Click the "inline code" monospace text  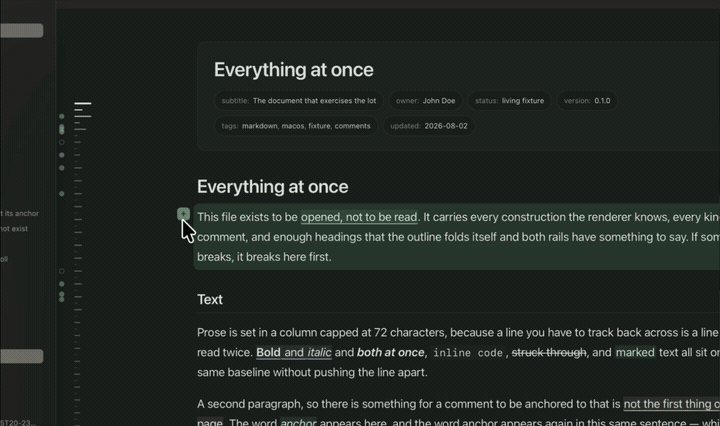pos(468,353)
